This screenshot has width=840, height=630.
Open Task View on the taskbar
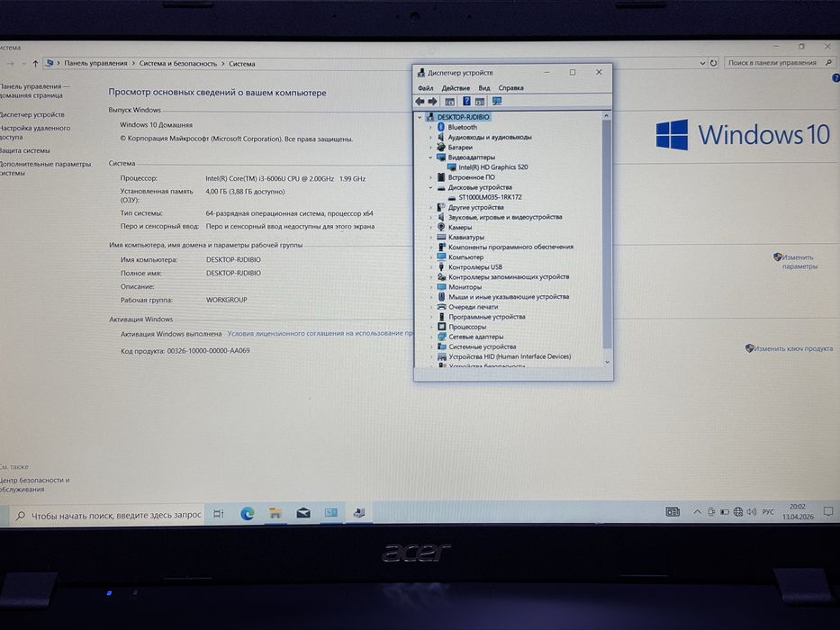point(219,514)
